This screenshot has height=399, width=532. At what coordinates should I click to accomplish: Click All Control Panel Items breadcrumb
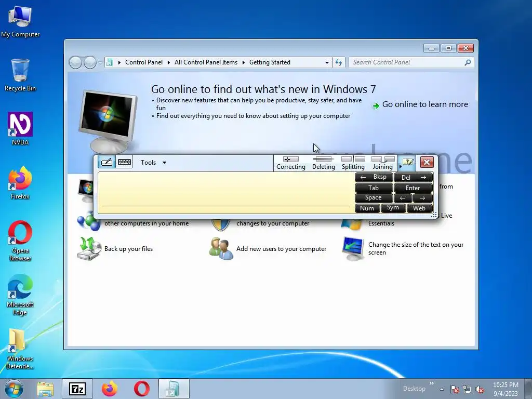(206, 62)
